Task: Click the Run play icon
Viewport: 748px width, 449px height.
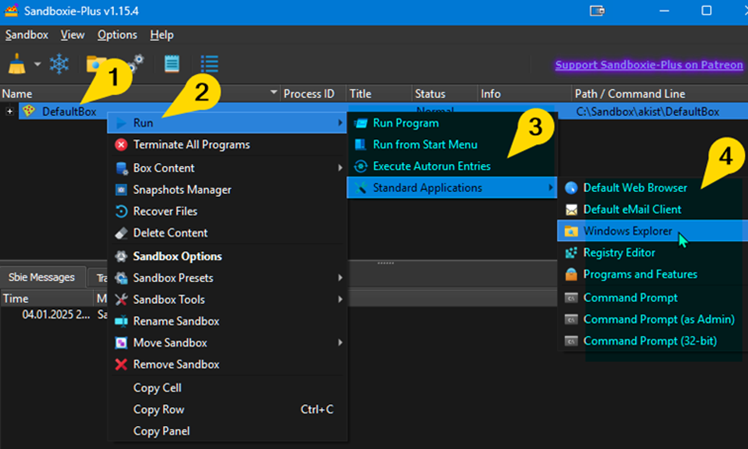Action: tap(121, 123)
